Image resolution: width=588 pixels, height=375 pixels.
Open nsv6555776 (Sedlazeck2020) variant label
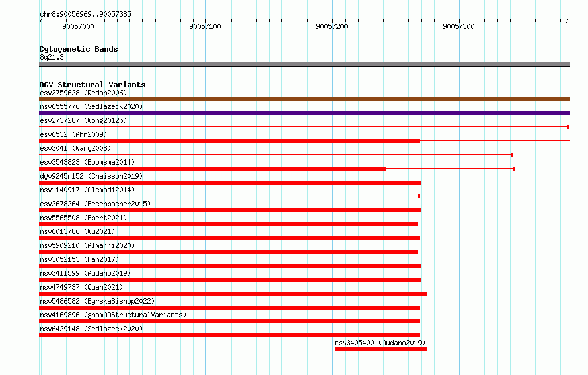[91, 106]
